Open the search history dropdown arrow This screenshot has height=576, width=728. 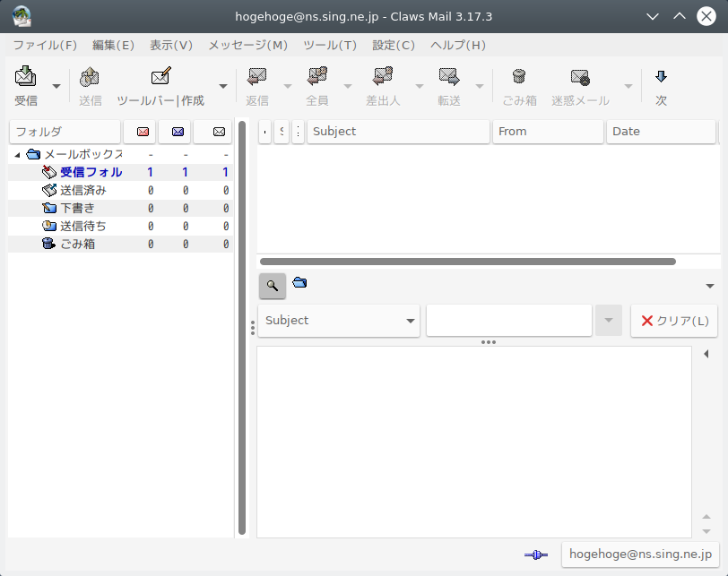click(x=609, y=321)
